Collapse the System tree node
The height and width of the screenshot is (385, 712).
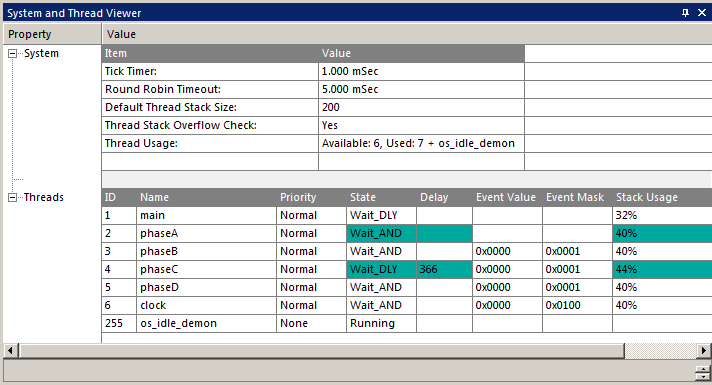(x=13, y=54)
